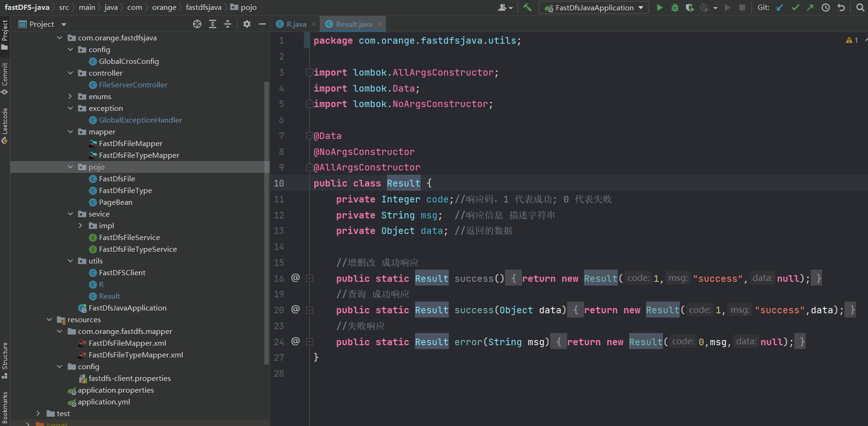The width and height of the screenshot is (868, 426).
Task: Unfold the success() method on line 16
Action: 309,278
